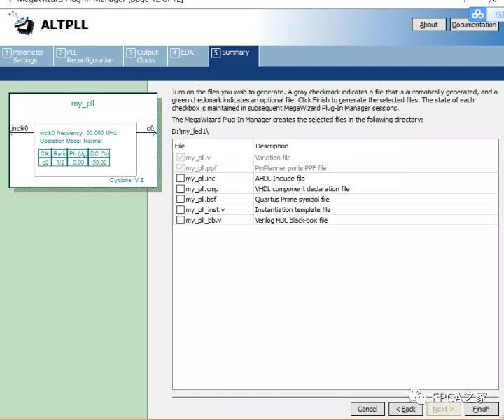This screenshot has width=504, height=420.
Task: Click the cloud icon at top right
Action: click(x=478, y=14)
